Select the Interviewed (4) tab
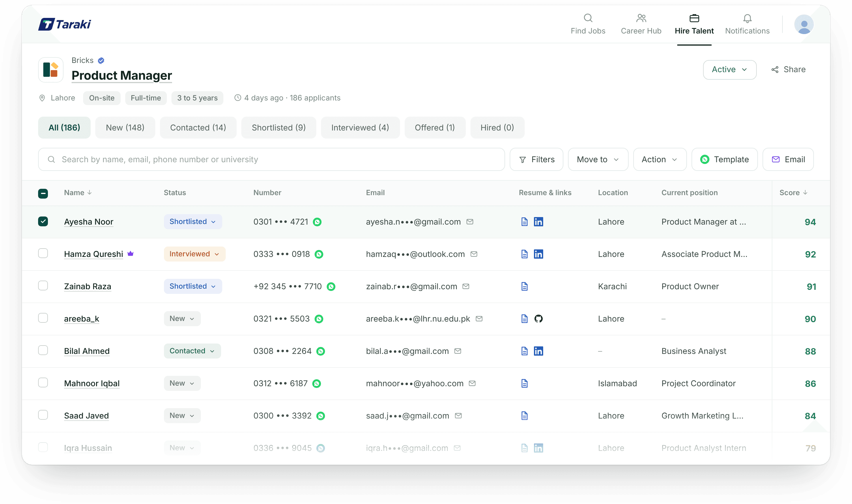This screenshot has height=504, width=852. click(x=360, y=128)
